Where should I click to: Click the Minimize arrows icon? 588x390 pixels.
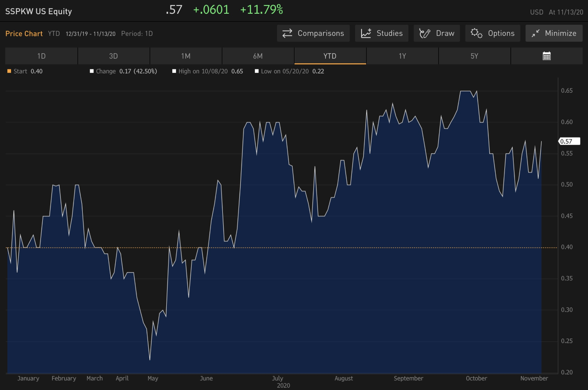pos(535,33)
